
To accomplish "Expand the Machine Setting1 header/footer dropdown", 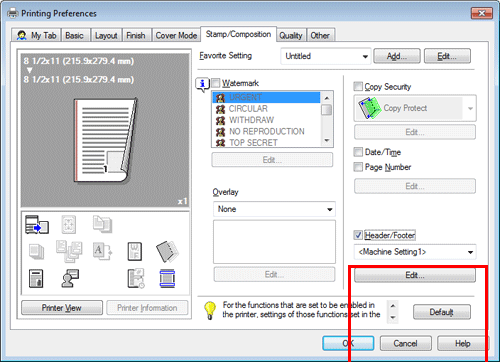I will (415, 252).
